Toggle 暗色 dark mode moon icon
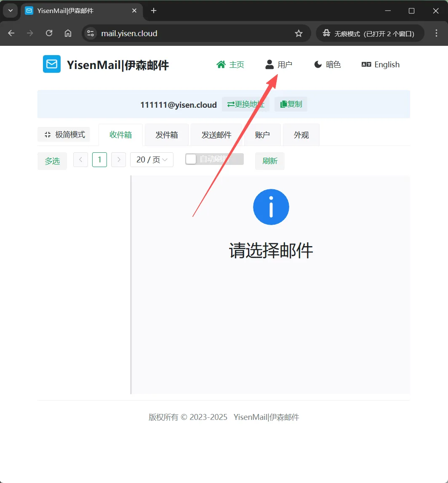 (317, 64)
